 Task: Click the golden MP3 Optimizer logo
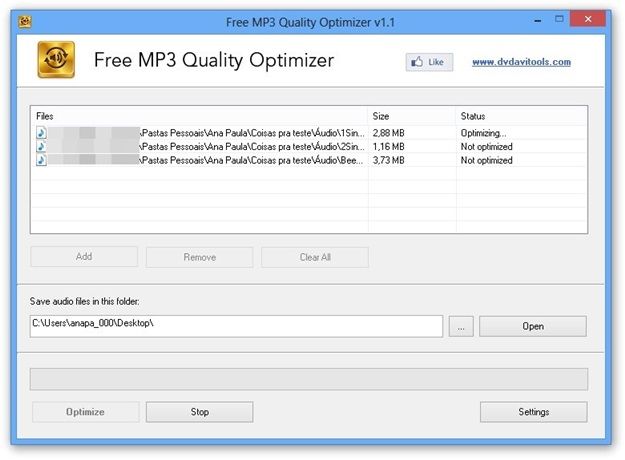[x=56, y=59]
